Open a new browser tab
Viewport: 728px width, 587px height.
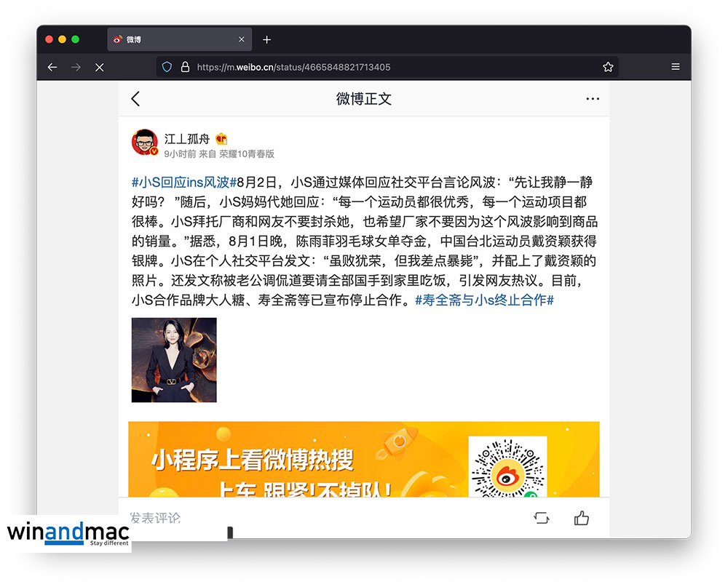point(266,39)
